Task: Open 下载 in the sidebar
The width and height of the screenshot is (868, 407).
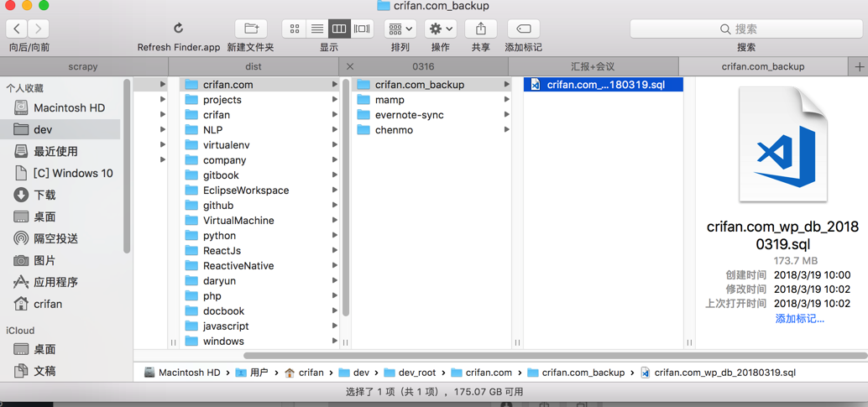Action: click(60, 195)
